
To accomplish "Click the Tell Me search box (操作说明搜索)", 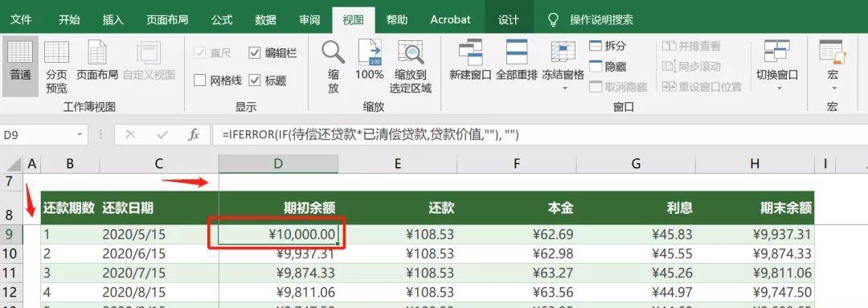I will point(601,20).
